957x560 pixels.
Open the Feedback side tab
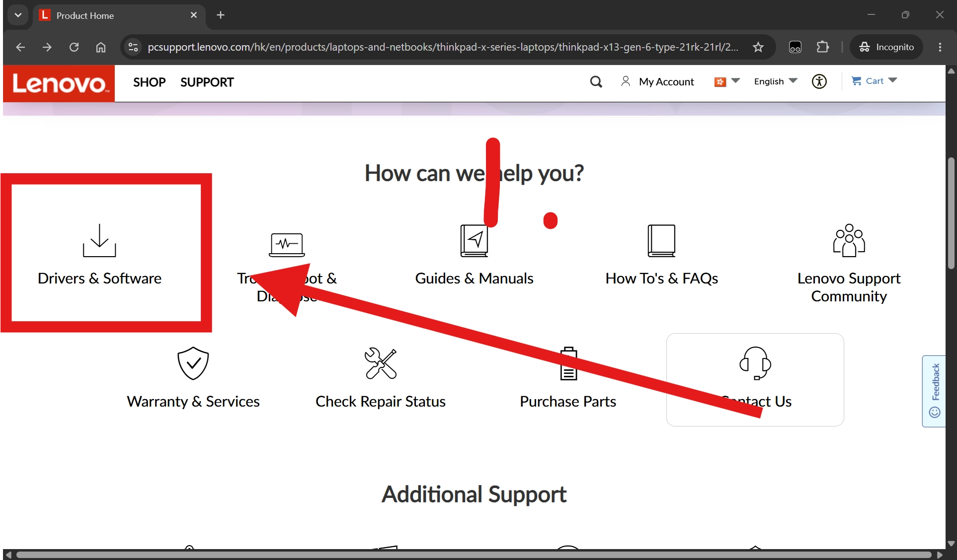[x=934, y=391]
